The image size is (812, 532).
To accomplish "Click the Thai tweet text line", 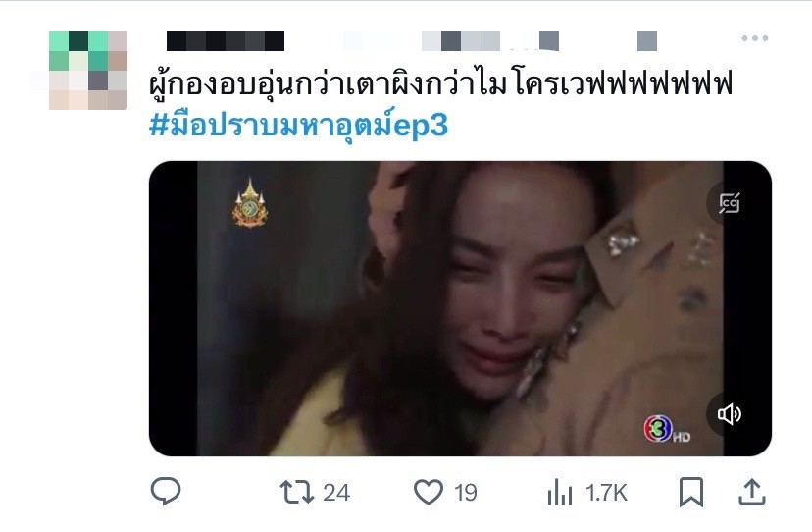I will [x=440, y=83].
